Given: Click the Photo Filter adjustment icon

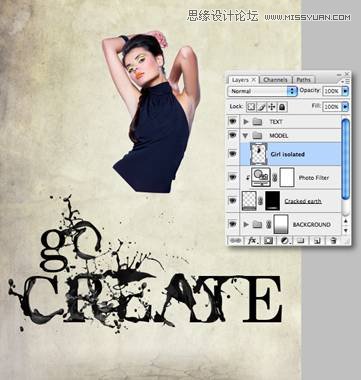Looking at the screenshot, I should 261,177.
